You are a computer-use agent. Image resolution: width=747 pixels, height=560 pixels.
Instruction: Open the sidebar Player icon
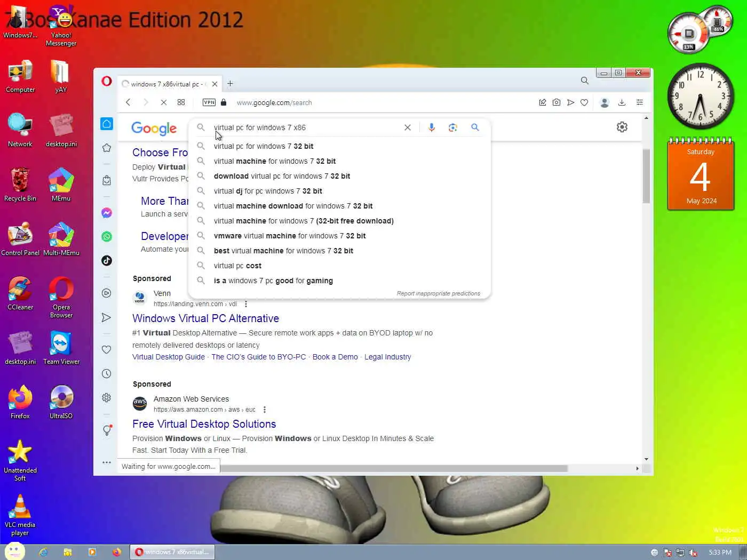[x=107, y=293]
